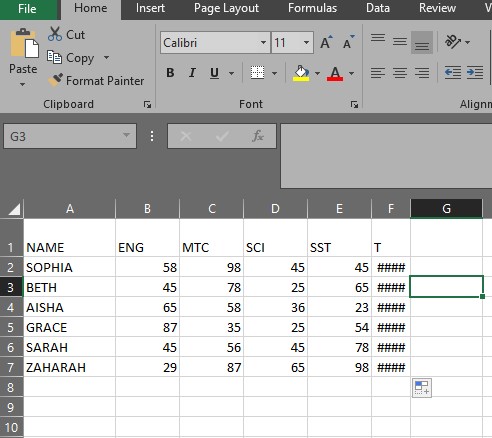This screenshot has width=492, height=438.
Task: Click Increase Font Size icon
Action: coord(326,42)
